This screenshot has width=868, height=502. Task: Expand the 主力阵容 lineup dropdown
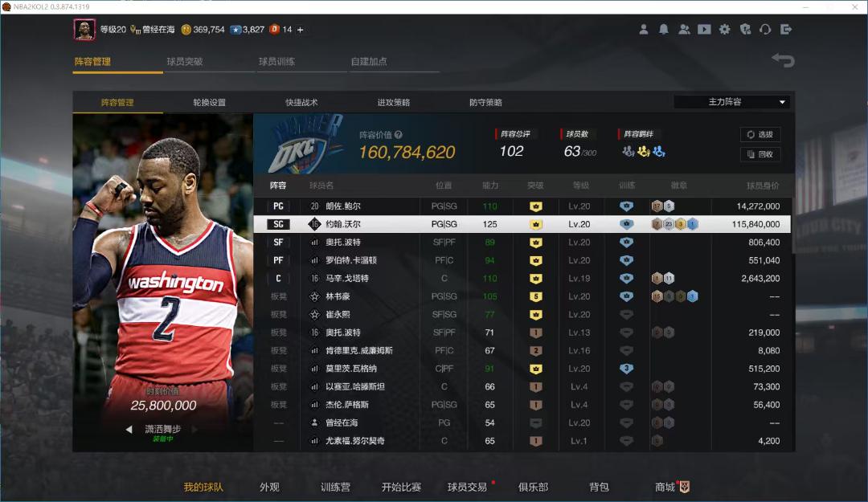[x=732, y=102]
